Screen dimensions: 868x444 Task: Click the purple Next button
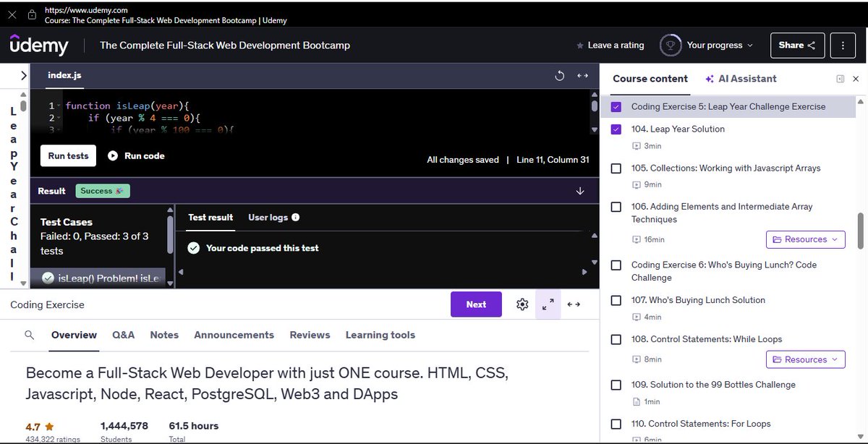pyautogui.click(x=476, y=304)
